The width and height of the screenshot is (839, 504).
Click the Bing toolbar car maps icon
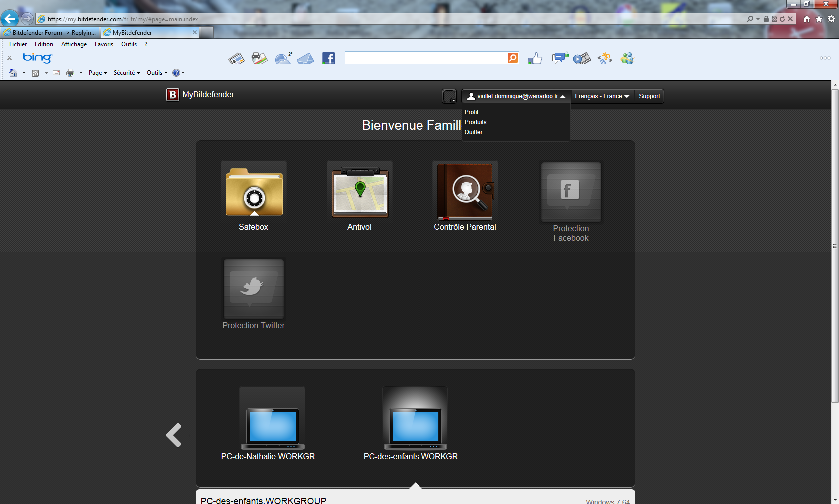coord(259,59)
